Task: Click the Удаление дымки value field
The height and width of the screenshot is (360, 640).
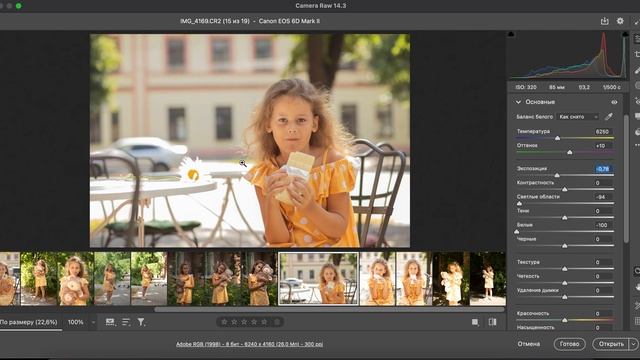Action: click(602, 290)
